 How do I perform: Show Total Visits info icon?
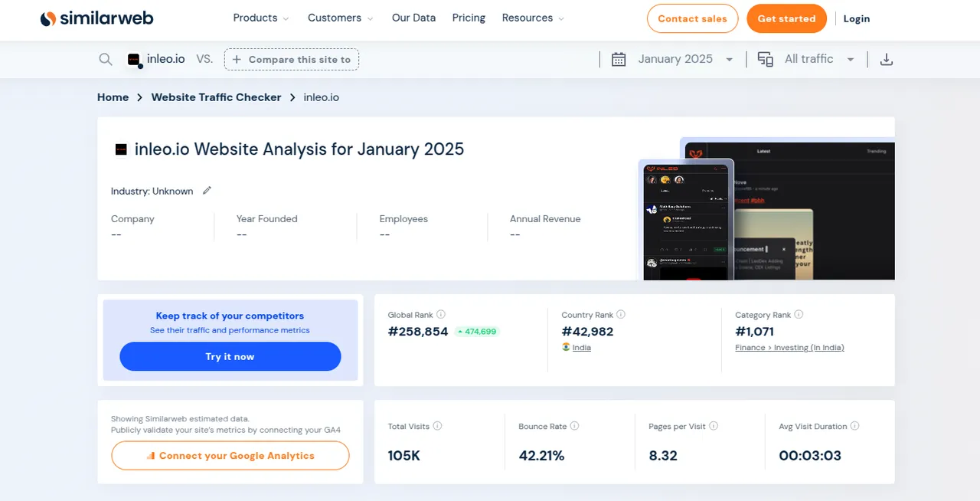click(x=438, y=426)
